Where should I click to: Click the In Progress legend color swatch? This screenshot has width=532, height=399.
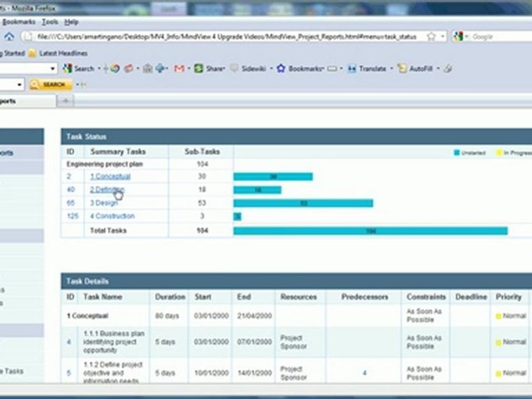(499, 153)
